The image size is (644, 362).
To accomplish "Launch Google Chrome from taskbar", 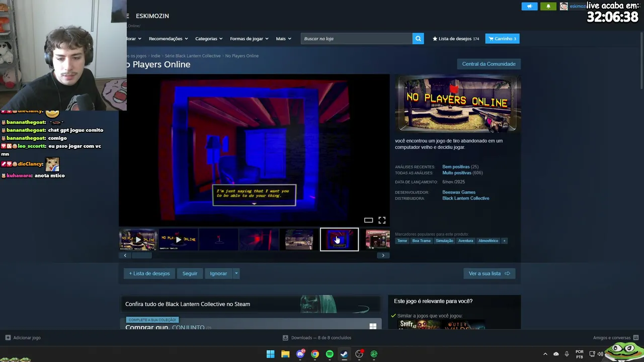I will point(315,354).
